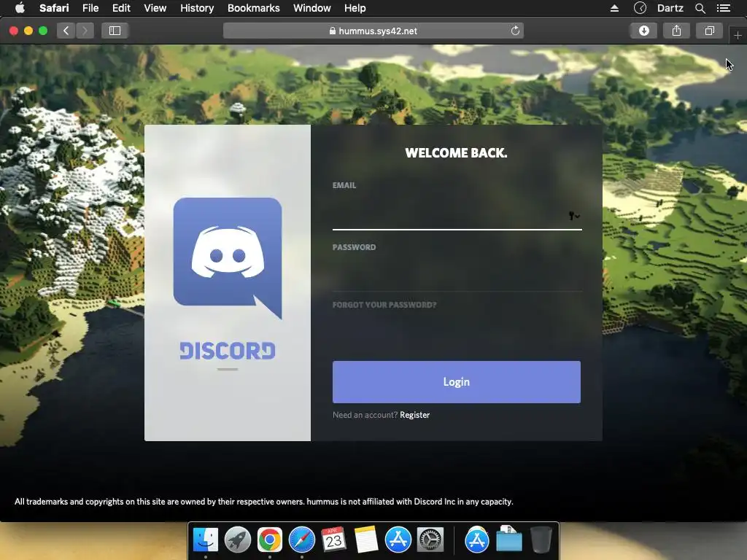Open Launchpad rocket in the Dock
Image resolution: width=747 pixels, height=560 pixels.
pyautogui.click(x=238, y=540)
